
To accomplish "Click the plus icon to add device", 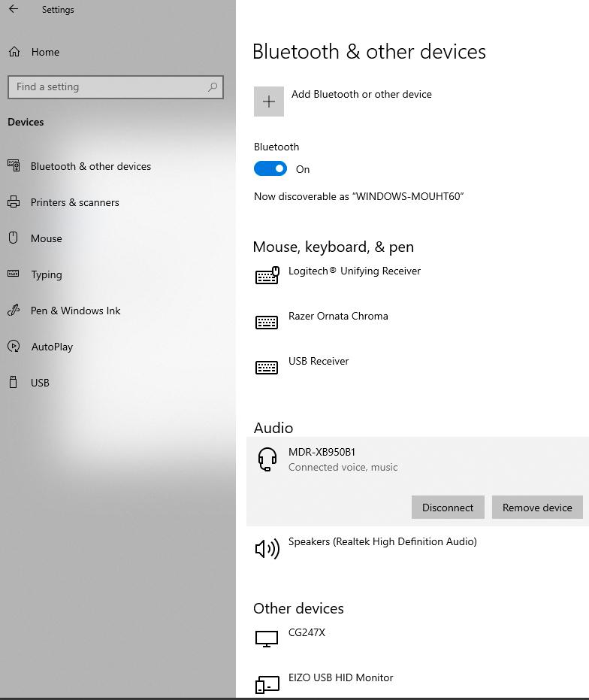I will [x=269, y=102].
